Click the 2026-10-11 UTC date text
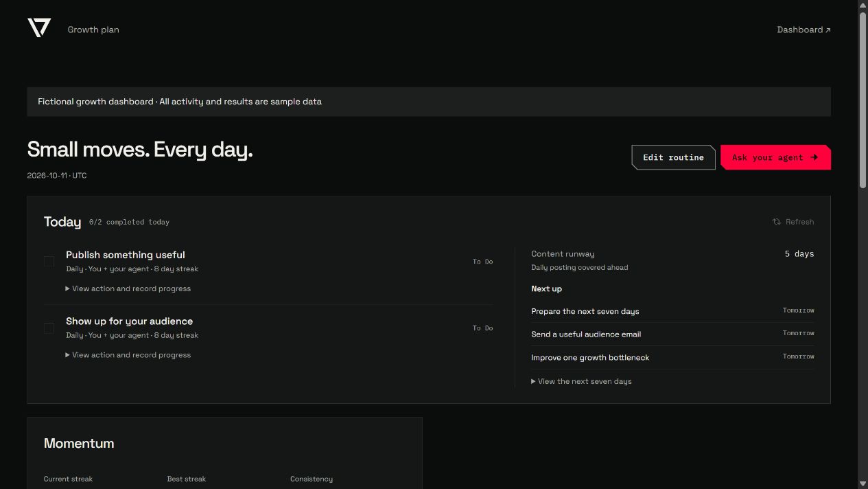Screen dimensions: 868x489 57,175
